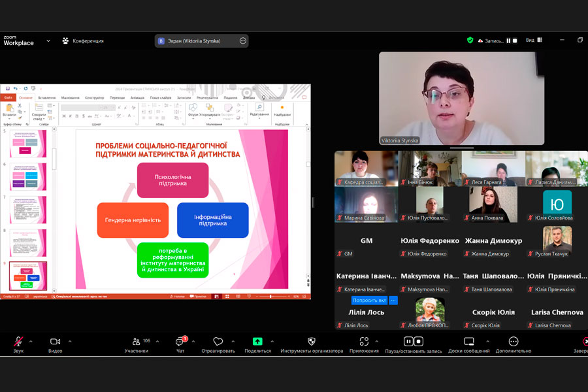Select Viktoriia Stynska's speaker video tile
The height and width of the screenshot is (392, 588).
461,98
